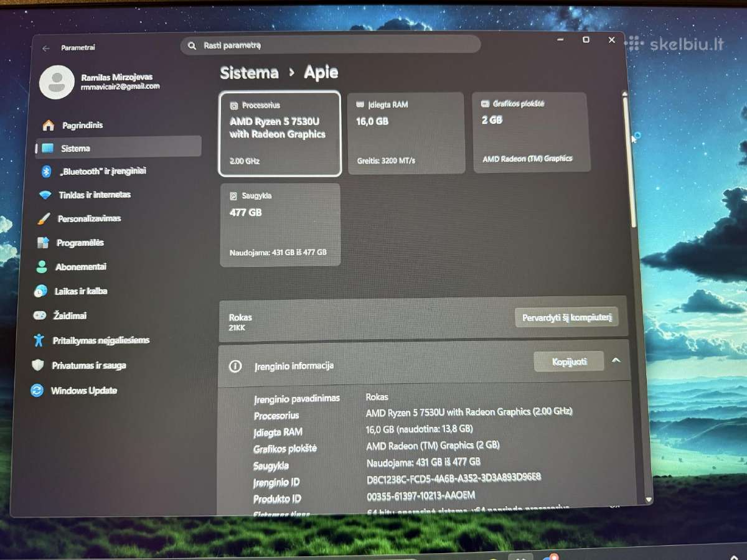This screenshot has width=747, height=560.
Task: Collapse Įrenginio informacija with chevron
Action: 616,360
